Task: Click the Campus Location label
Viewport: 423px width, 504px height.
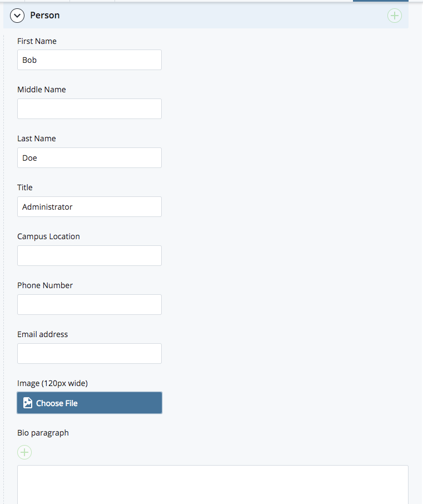Action: (x=48, y=236)
